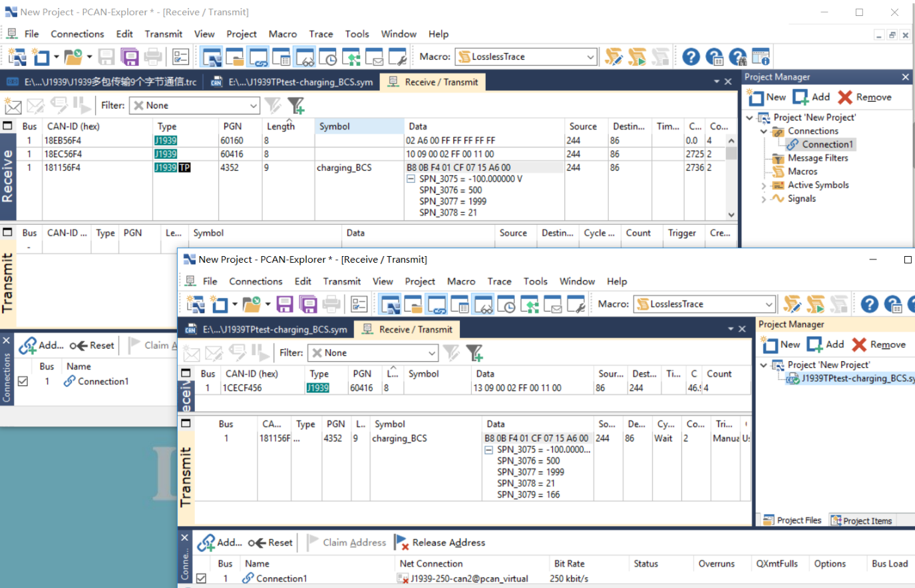
Task: Click Add Filter funnel icon in back window
Action: 295,105
